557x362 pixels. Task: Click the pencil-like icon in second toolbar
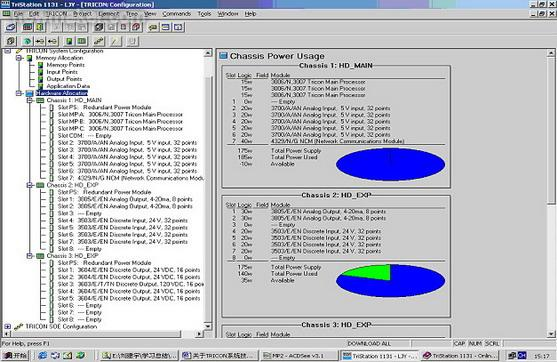[115, 41]
